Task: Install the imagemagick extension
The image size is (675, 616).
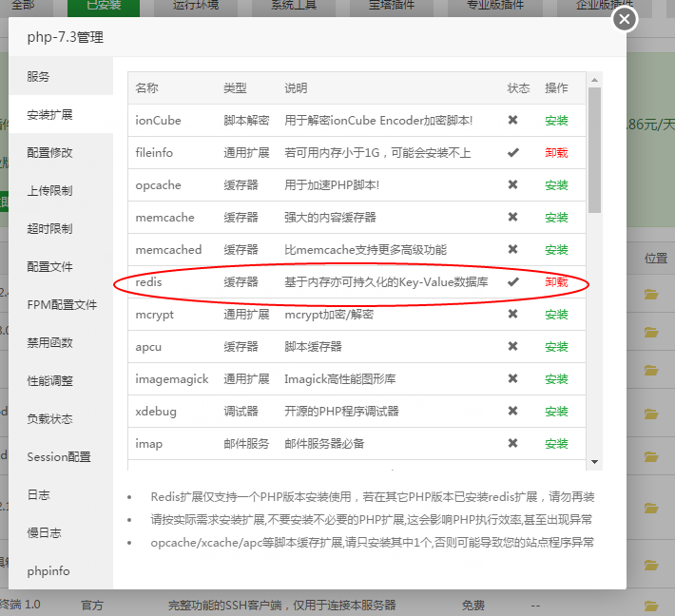Action: 556,379
